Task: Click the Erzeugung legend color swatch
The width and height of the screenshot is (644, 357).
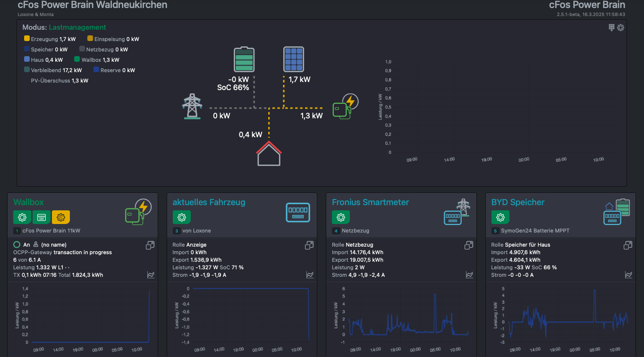Action: click(x=27, y=39)
